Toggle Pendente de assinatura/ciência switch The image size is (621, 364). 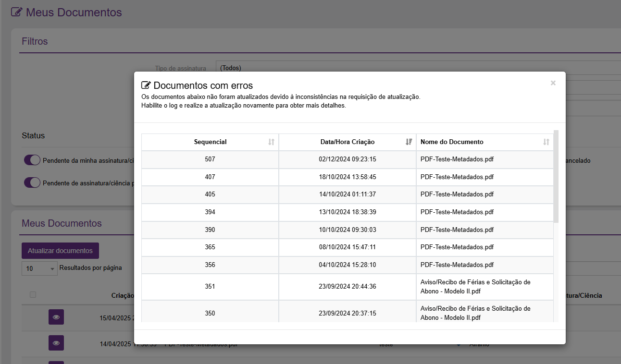pyautogui.click(x=32, y=183)
